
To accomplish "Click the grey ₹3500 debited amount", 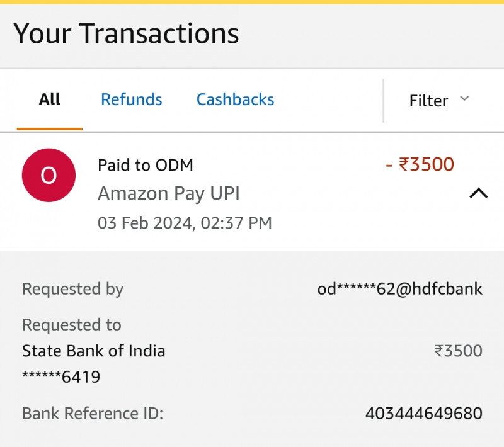I will 458,351.
